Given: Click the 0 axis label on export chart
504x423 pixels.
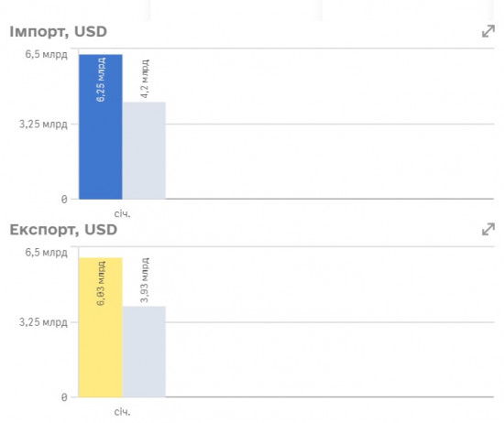Looking at the screenshot, I should click(64, 397).
